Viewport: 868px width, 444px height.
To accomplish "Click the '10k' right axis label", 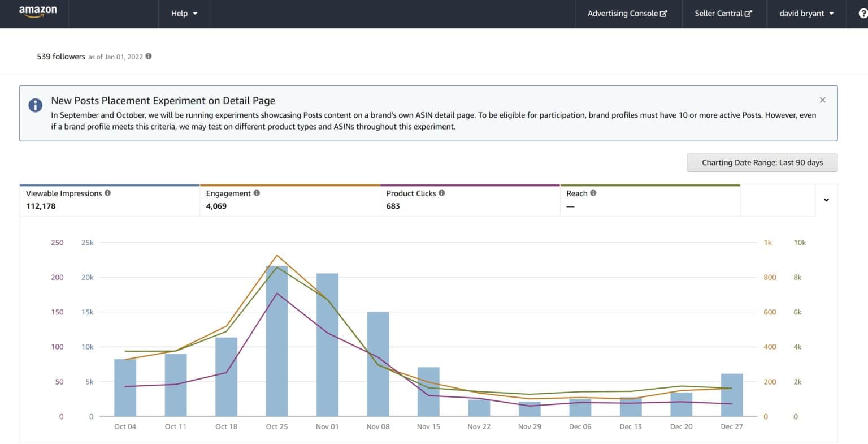I will [800, 243].
